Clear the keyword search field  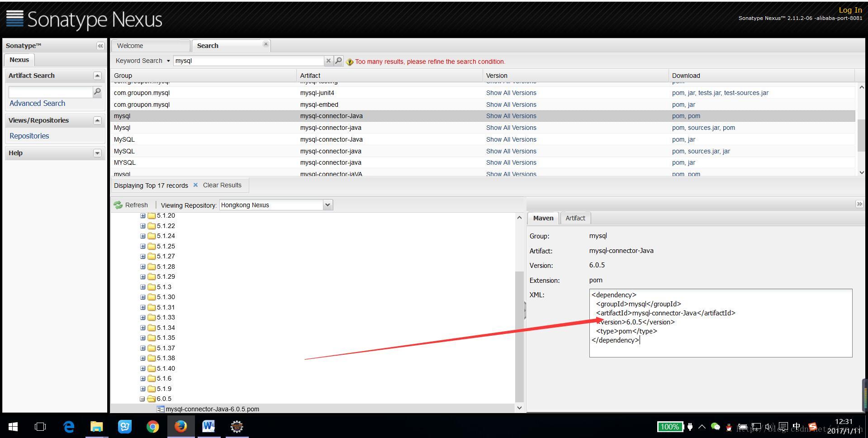pyautogui.click(x=328, y=61)
